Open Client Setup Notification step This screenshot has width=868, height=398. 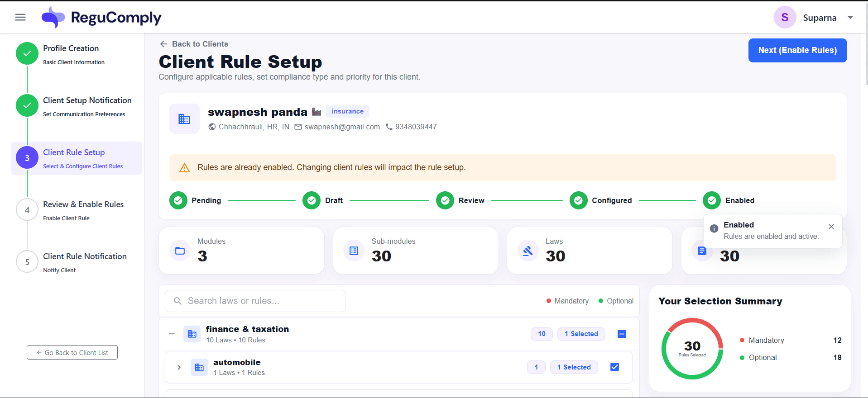pos(77,106)
